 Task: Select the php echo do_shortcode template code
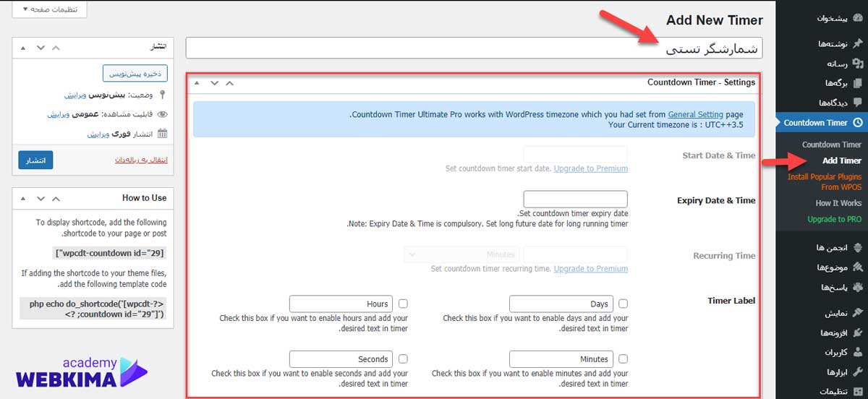coord(94,309)
